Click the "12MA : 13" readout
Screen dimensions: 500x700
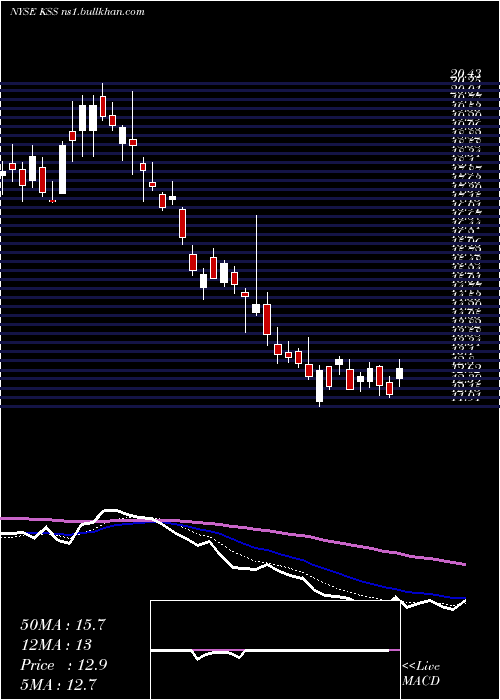tap(56, 644)
